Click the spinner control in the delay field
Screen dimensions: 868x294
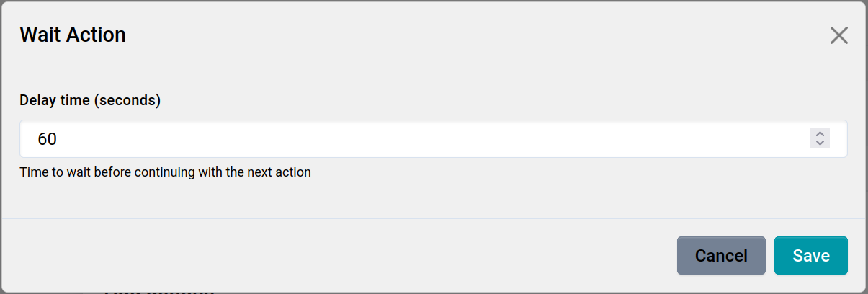(x=820, y=138)
